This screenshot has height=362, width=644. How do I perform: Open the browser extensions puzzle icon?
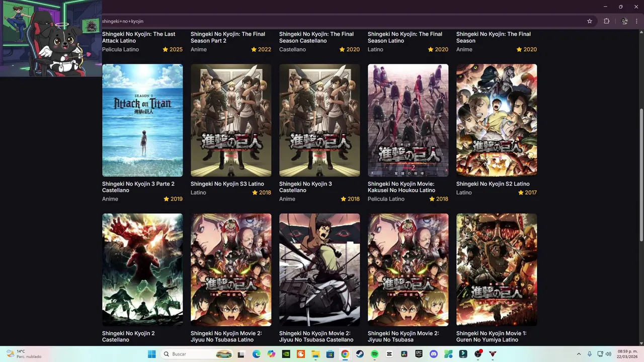click(606, 21)
